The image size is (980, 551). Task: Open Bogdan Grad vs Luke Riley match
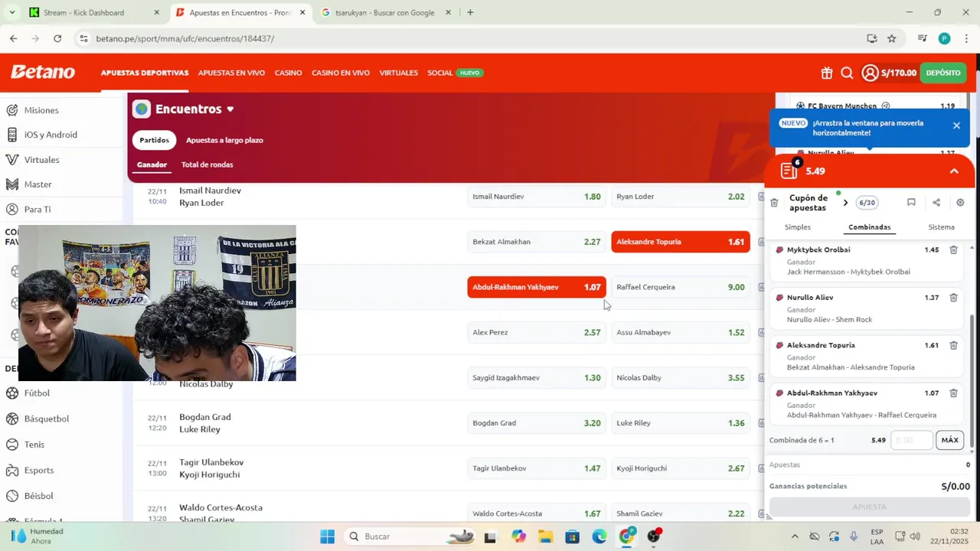204,423
